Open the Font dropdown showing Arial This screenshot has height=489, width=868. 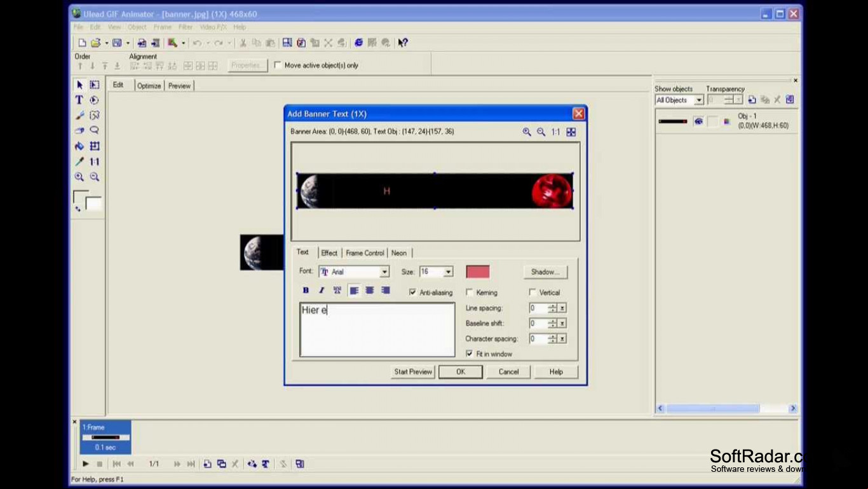384,272
